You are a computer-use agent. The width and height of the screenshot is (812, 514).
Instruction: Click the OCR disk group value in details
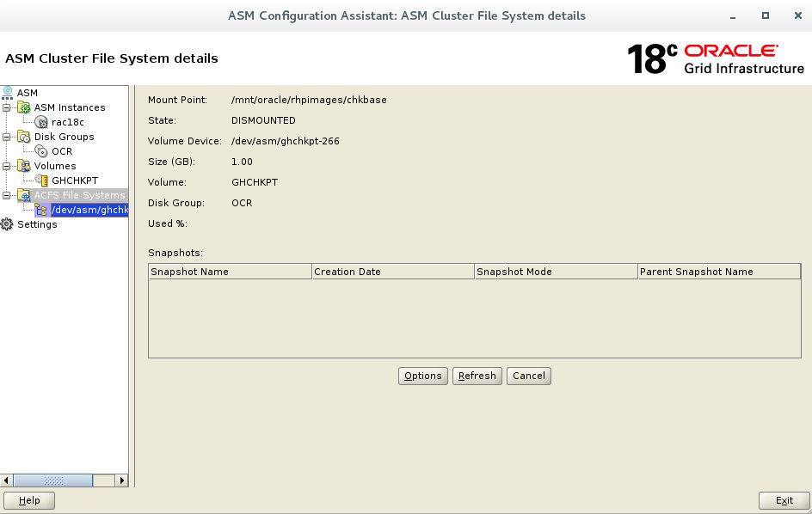(242, 204)
